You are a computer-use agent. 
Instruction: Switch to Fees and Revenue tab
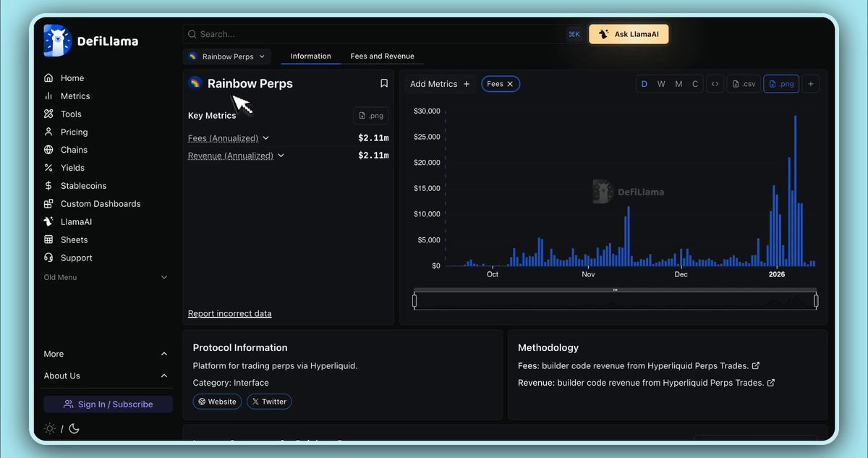point(382,56)
